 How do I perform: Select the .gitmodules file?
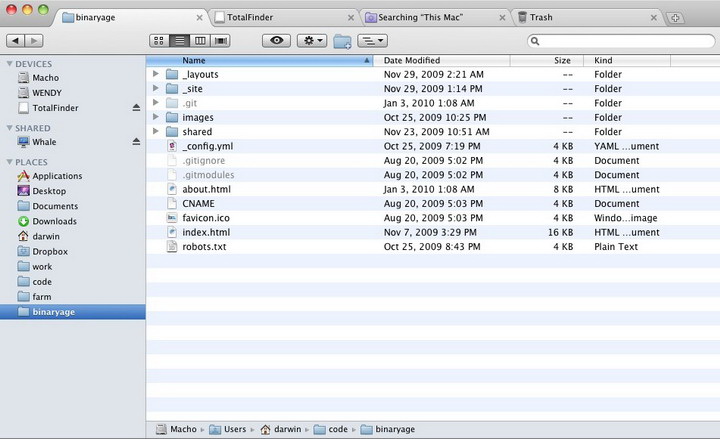tap(433, 175)
